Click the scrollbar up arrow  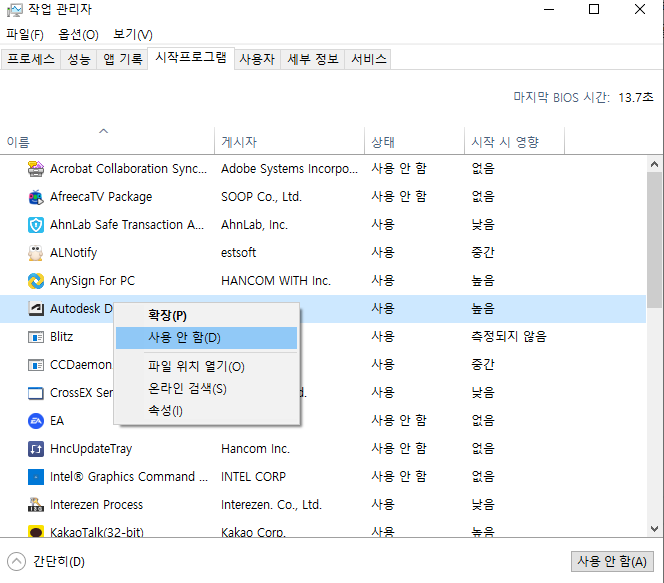pyautogui.click(x=655, y=164)
